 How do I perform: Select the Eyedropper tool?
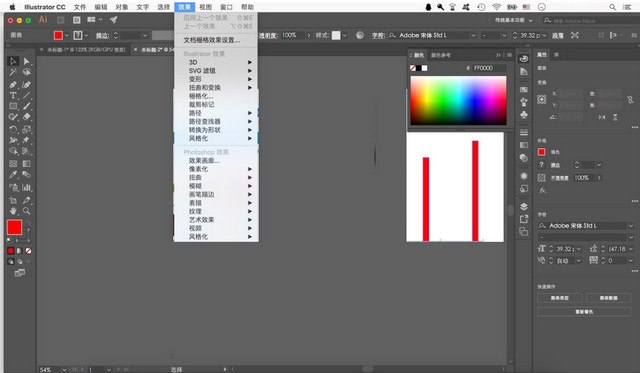[13, 175]
